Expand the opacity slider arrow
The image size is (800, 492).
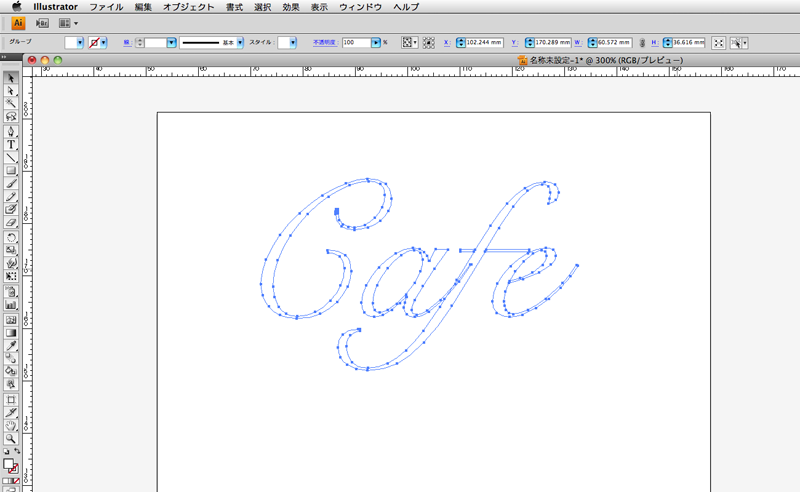click(376, 43)
